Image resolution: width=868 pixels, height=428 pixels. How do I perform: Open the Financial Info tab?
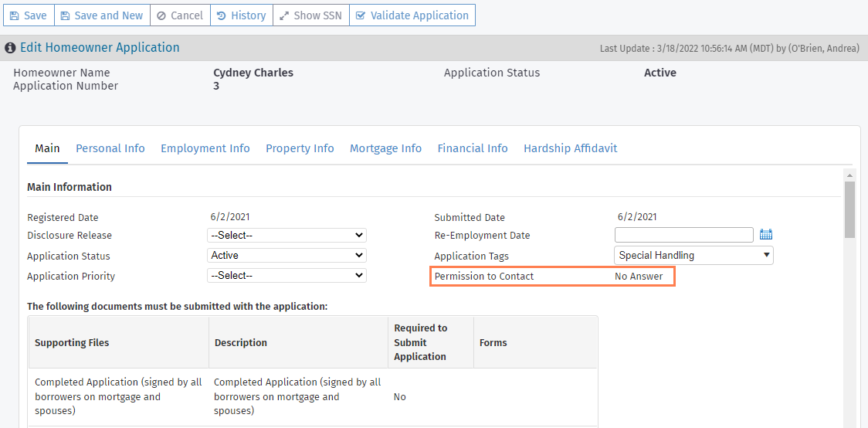(473, 148)
